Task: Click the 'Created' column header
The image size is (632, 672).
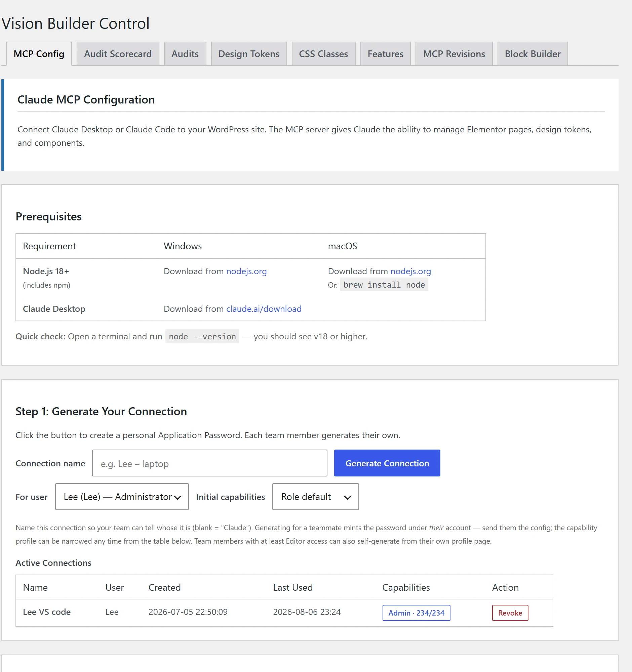Action: tap(165, 587)
